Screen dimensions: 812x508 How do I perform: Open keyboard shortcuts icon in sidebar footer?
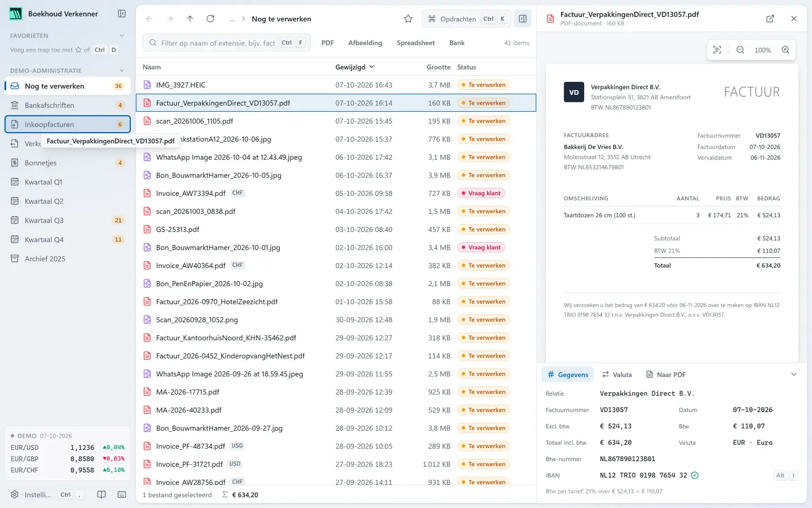pos(122,494)
